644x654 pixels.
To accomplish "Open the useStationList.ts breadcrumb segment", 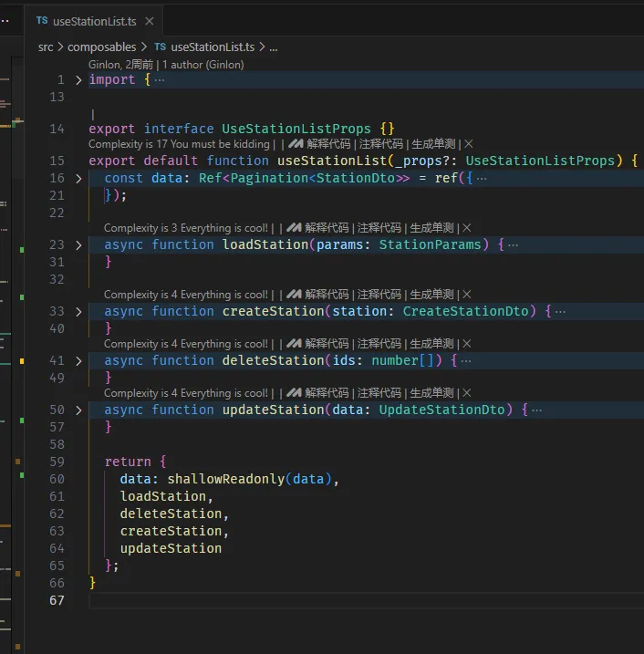I will pos(213,47).
